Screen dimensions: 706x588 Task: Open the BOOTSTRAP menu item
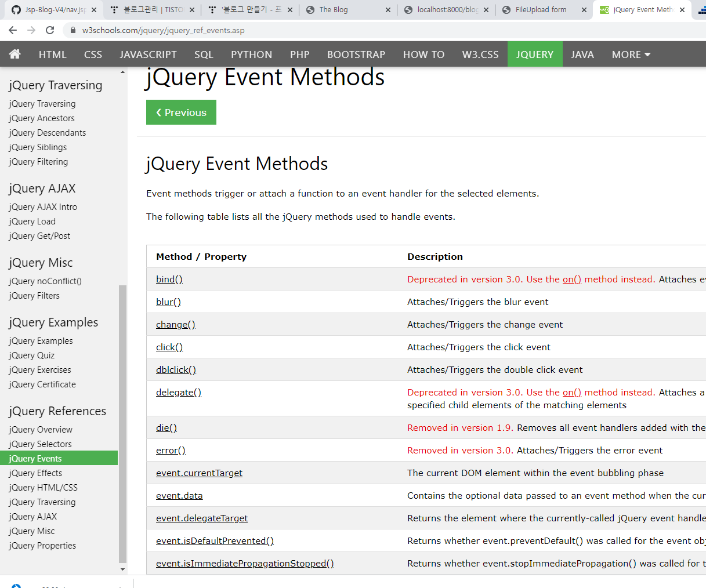point(356,54)
